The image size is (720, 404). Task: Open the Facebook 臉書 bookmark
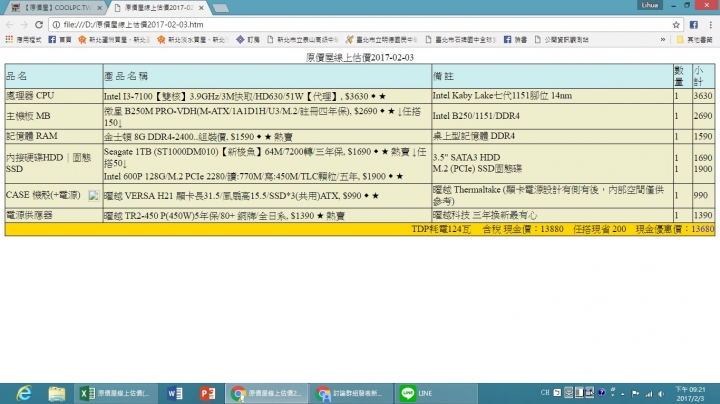click(x=515, y=39)
